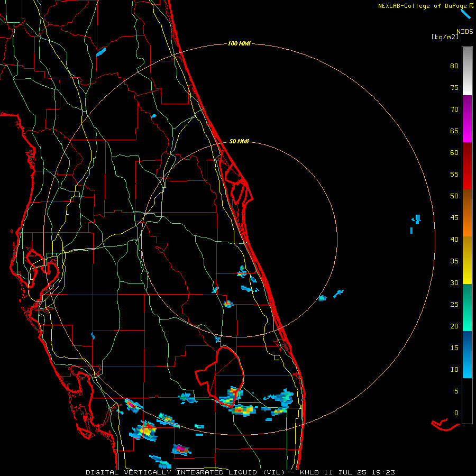Screen dimensions: 476x476
Task: Click the NIDS label above the scale
Action: click(x=465, y=32)
